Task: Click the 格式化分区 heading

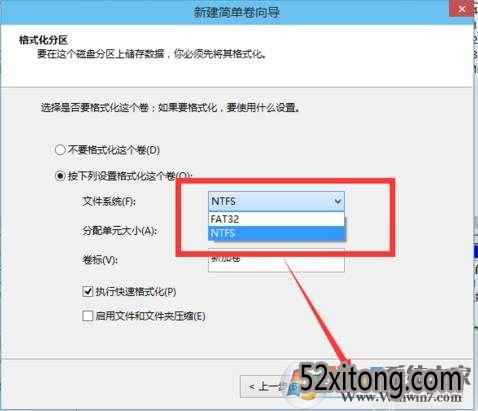Action: 43,40
